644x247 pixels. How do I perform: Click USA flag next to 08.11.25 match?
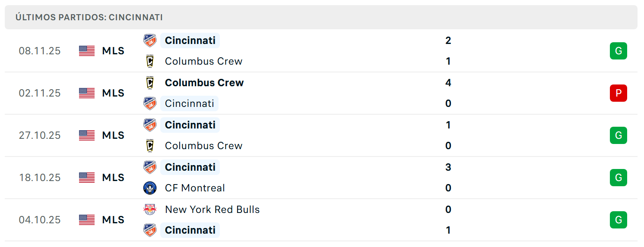[87, 51]
